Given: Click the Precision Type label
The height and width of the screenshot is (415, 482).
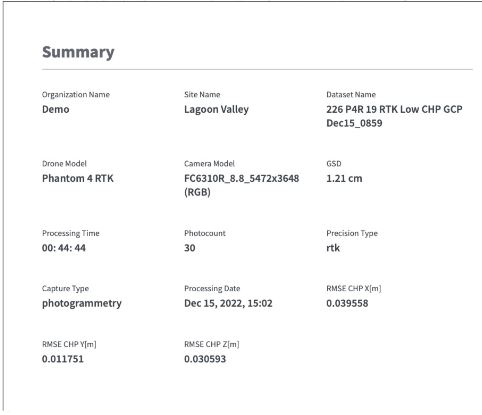Looking at the screenshot, I should tap(352, 233).
